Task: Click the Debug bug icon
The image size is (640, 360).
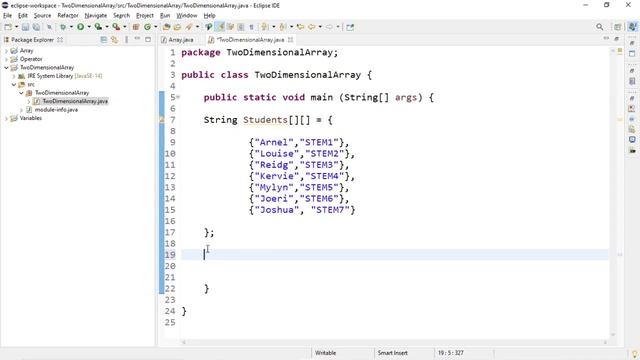Action: pyautogui.click(x=63, y=27)
